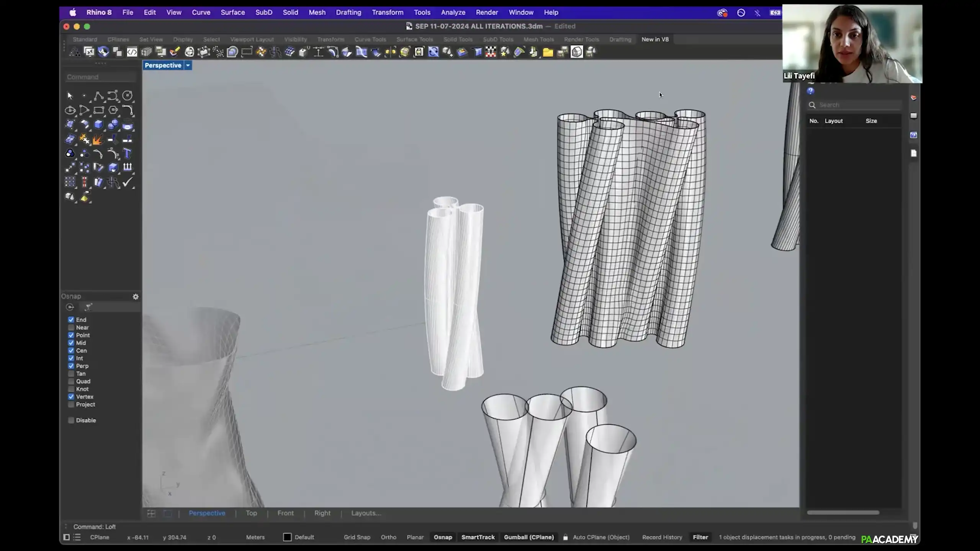Enable the Near osnap checkbox
This screenshot has height=551, width=980.
pyautogui.click(x=71, y=327)
